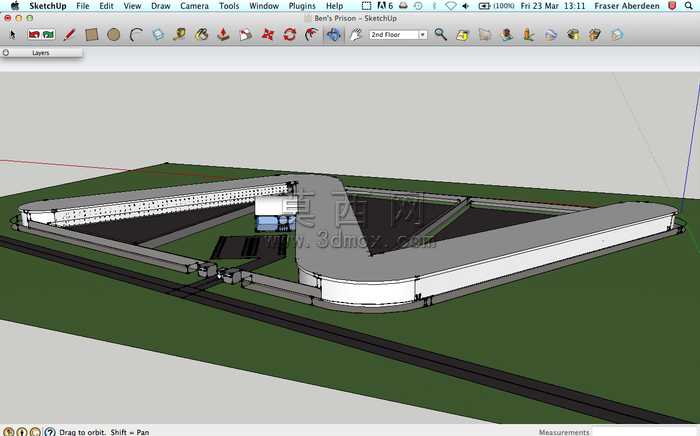The image size is (700, 436).
Task: Open the View menu
Action: click(132, 6)
